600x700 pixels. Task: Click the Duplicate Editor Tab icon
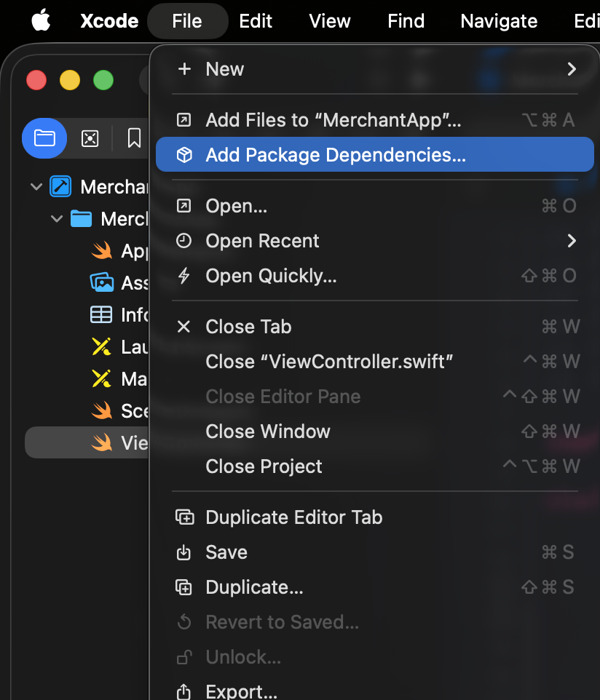point(184,517)
